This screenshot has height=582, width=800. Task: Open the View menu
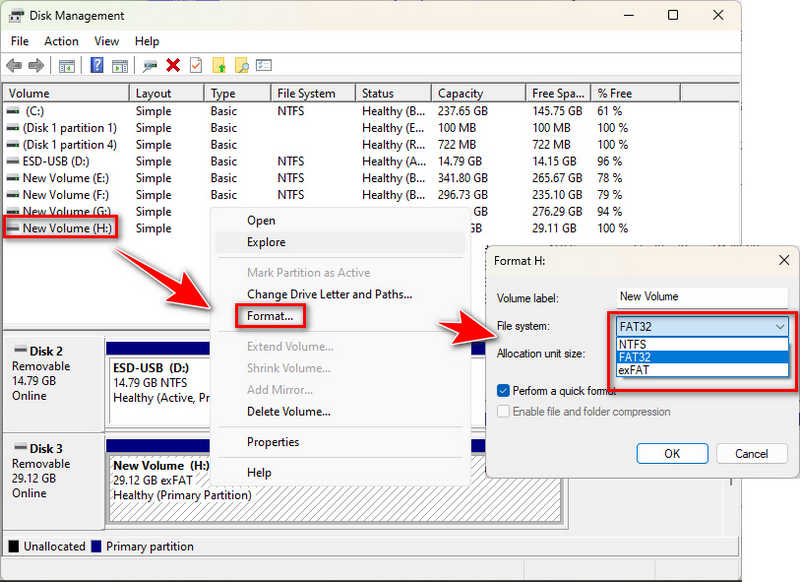click(106, 41)
